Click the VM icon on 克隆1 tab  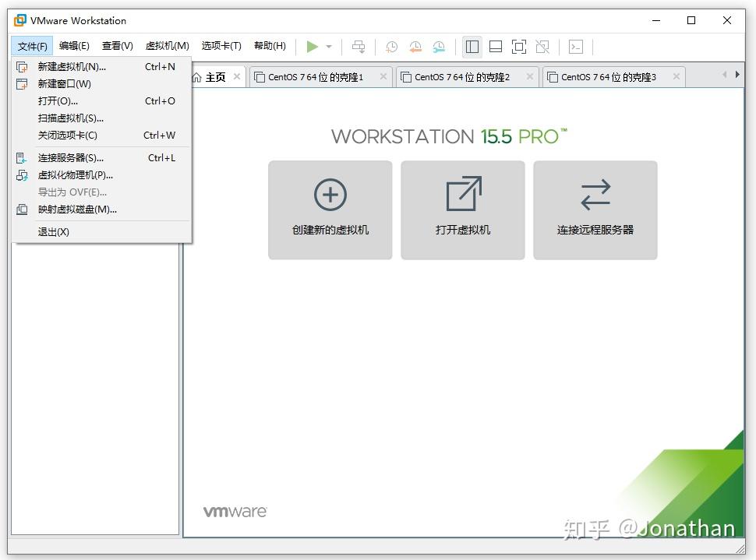pos(260,77)
